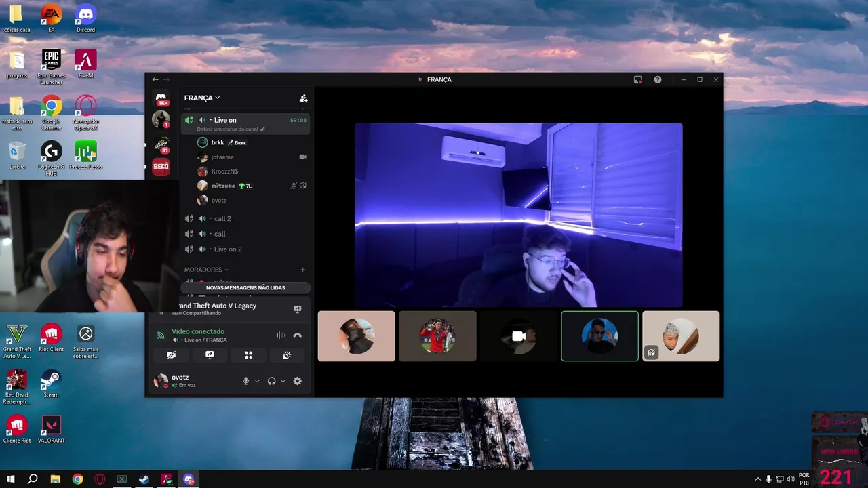Launch Riot Client desktop shortcut
The image size is (868, 488).
[x=52, y=338]
